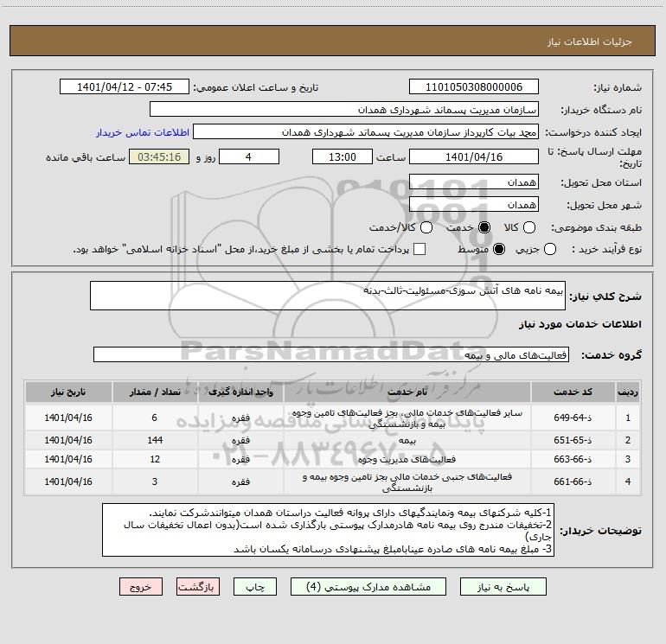Screen dimensions: 666x644
Task: Click the شماره نیاز number field
Action: pyautogui.click(x=474, y=86)
